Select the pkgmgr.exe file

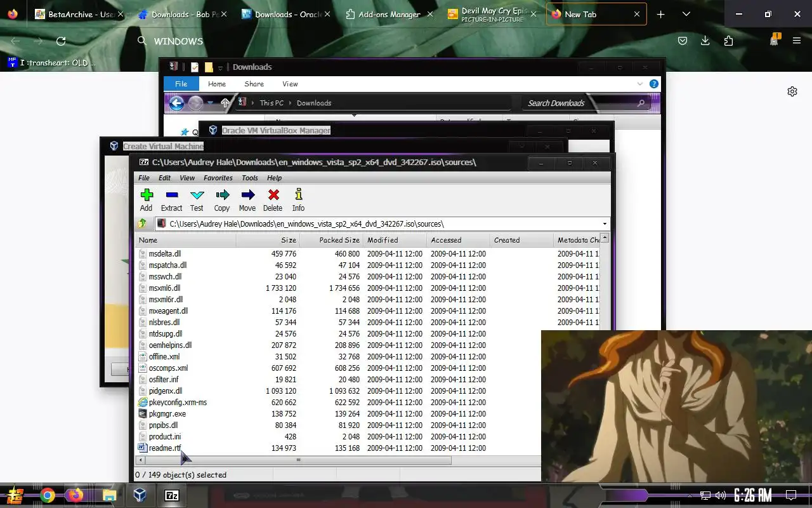(x=167, y=413)
